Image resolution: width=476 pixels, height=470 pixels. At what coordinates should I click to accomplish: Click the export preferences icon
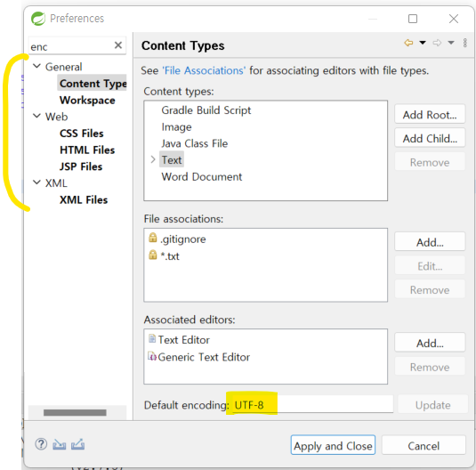pos(77,444)
